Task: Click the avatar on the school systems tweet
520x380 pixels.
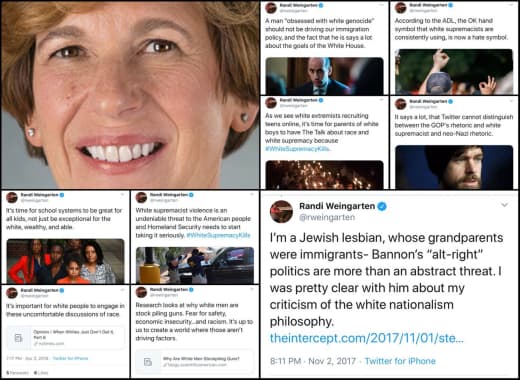Action: tap(12, 198)
